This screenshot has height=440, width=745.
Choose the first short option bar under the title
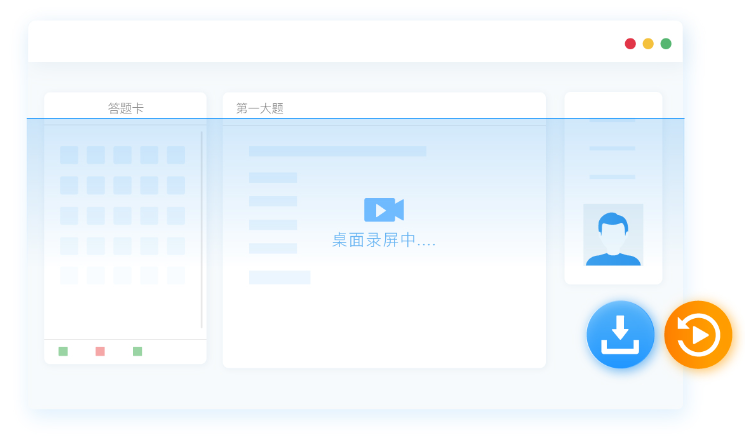(x=273, y=178)
